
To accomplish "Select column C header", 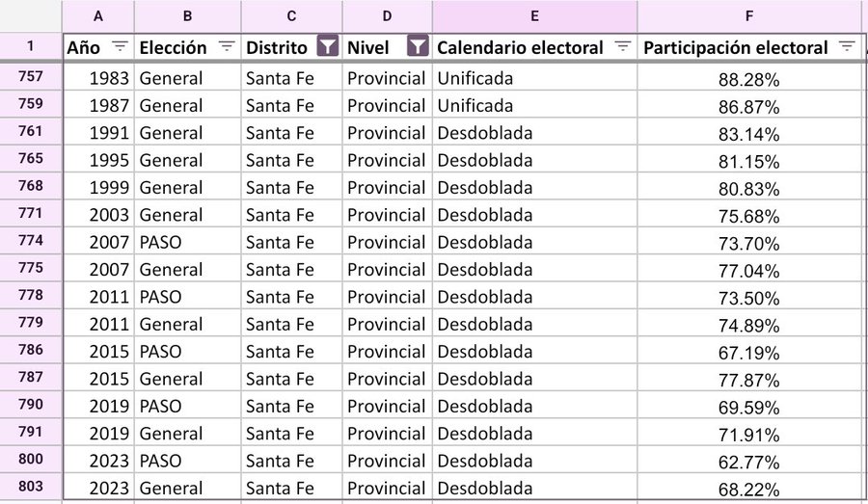I will tap(290, 15).
